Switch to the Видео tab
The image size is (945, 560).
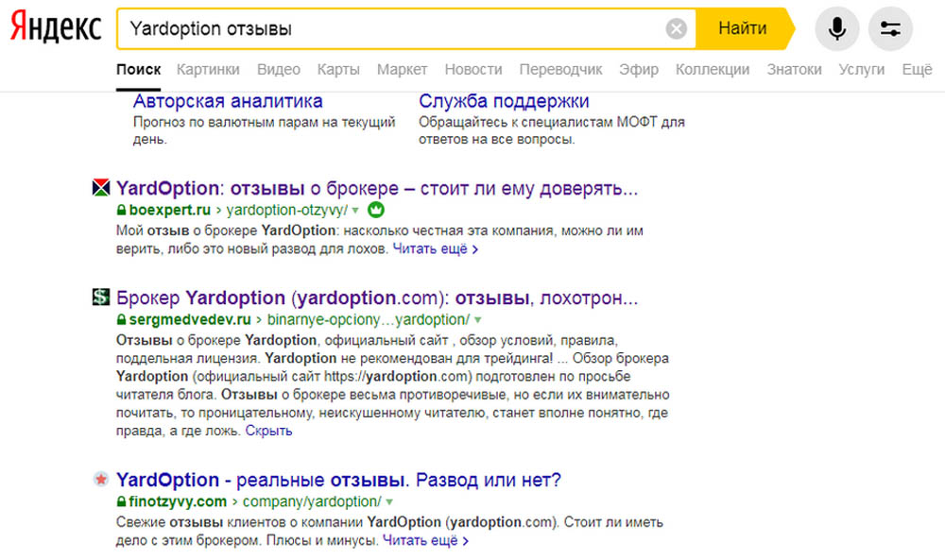[x=279, y=69]
